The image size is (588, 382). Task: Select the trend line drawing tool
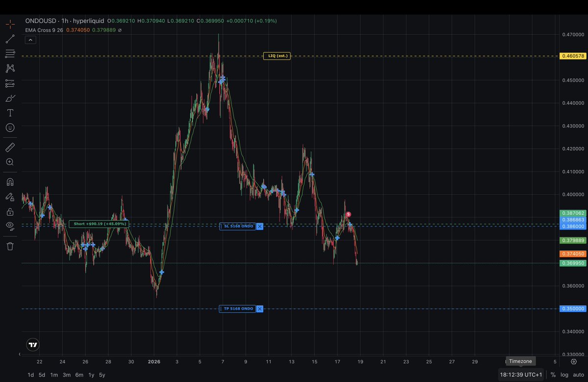(10, 39)
